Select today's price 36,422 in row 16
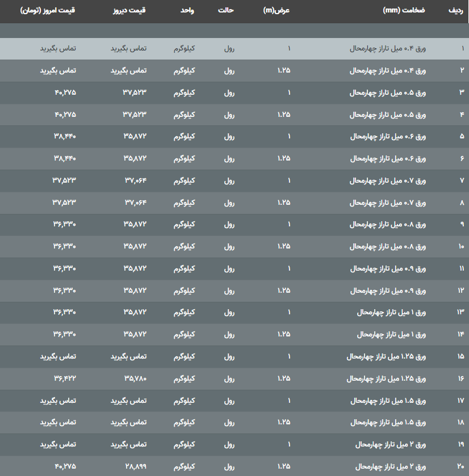The image size is (469, 476). (x=65, y=378)
